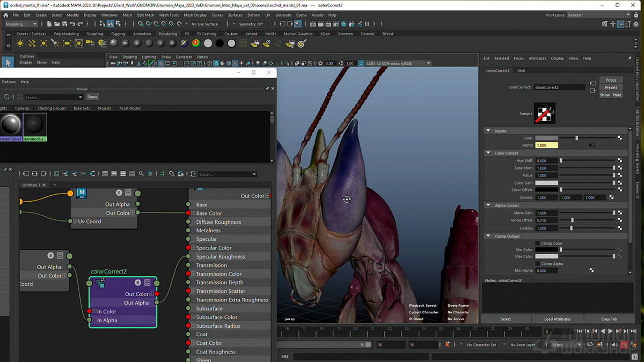Image resolution: width=644 pixels, height=362 pixels.
Task: Click the Alpha Offset slider
Action: [588, 220]
